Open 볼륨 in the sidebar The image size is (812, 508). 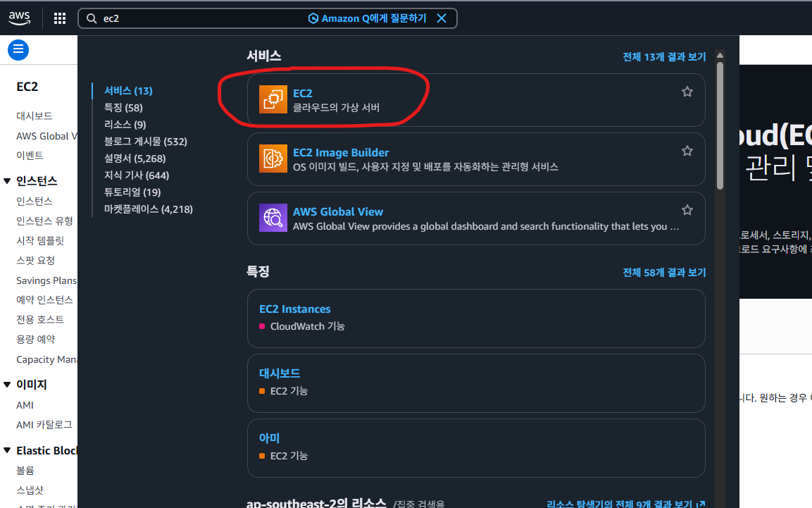[x=25, y=470]
